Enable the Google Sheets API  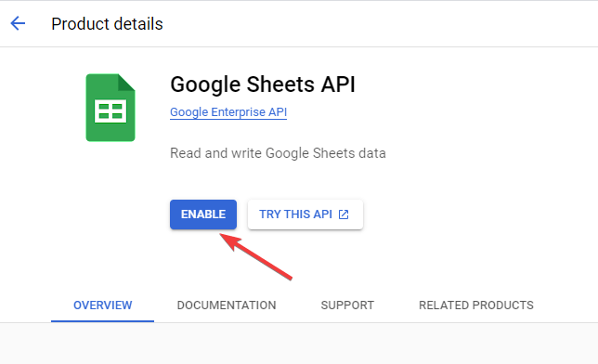click(203, 214)
